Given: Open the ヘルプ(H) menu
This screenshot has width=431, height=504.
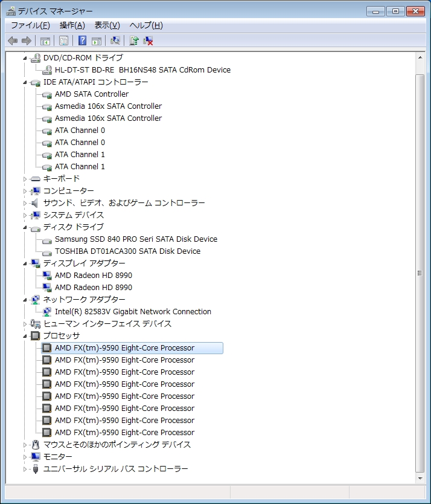Looking at the screenshot, I should 146,25.
